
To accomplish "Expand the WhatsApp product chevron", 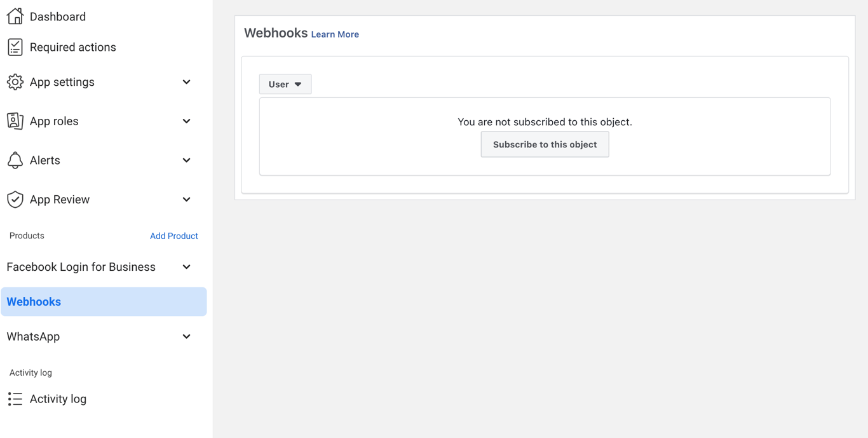I will click(186, 337).
